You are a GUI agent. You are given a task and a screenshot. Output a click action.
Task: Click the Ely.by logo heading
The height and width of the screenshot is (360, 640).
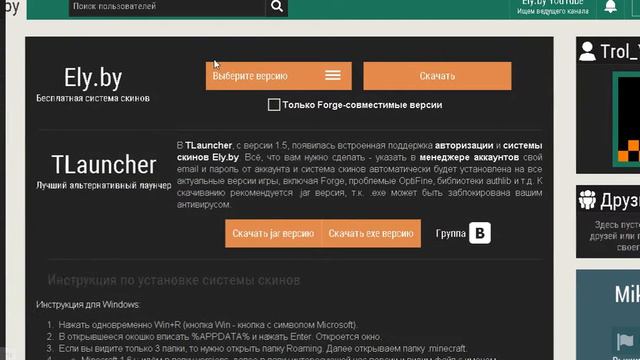[93, 78]
